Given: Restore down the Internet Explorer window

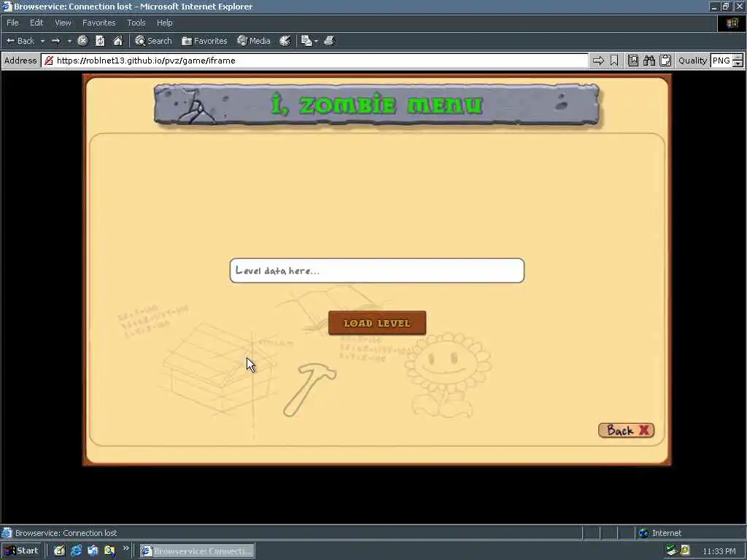Looking at the screenshot, I should coord(726,6).
